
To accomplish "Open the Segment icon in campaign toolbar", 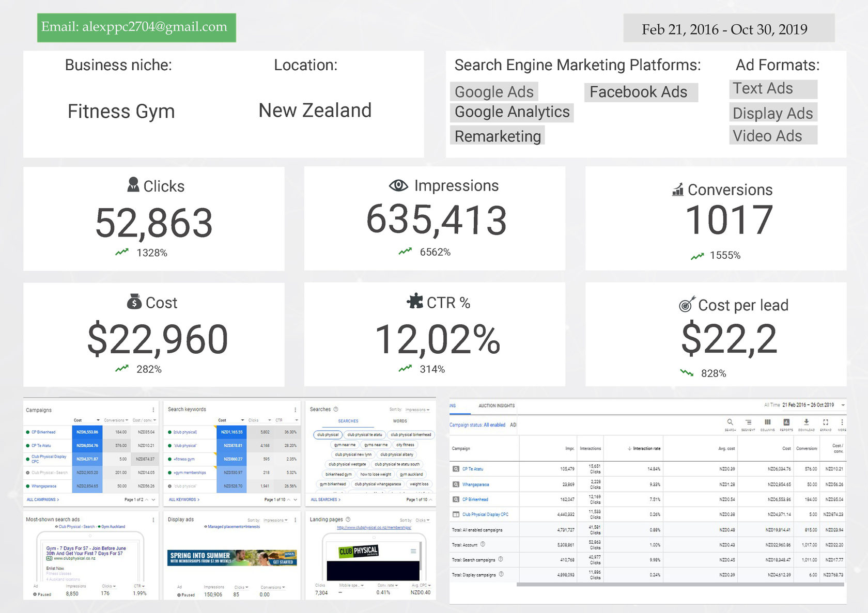I will (748, 422).
